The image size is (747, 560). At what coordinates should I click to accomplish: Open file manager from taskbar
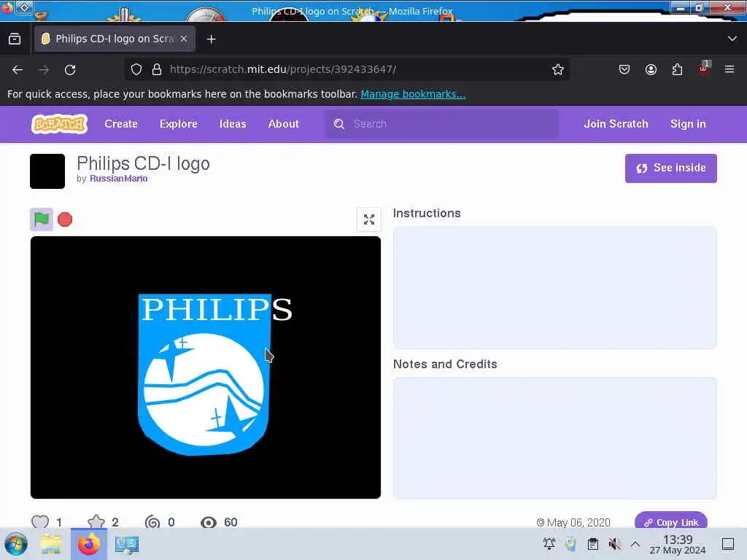(51, 544)
